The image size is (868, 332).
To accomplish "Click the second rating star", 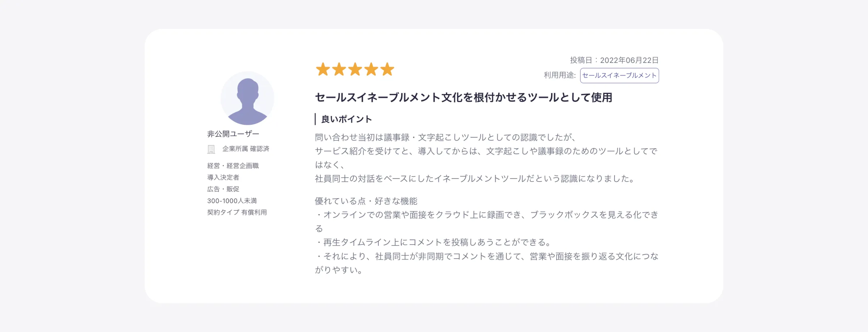I will [339, 69].
